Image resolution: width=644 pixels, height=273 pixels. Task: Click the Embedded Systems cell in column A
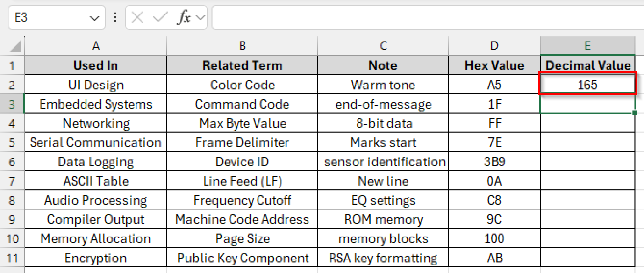pos(95,104)
